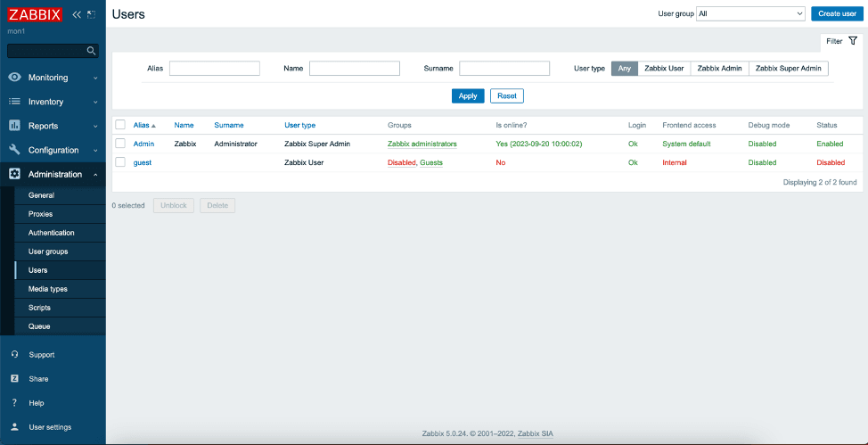The height and width of the screenshot is (445, 868).
Task: Sort by Surname column header
Action: click(229, 125)
